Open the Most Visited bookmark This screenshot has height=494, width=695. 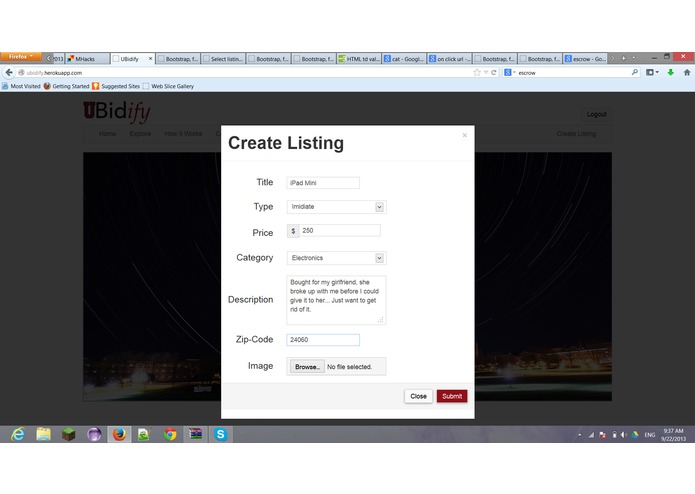21,86
